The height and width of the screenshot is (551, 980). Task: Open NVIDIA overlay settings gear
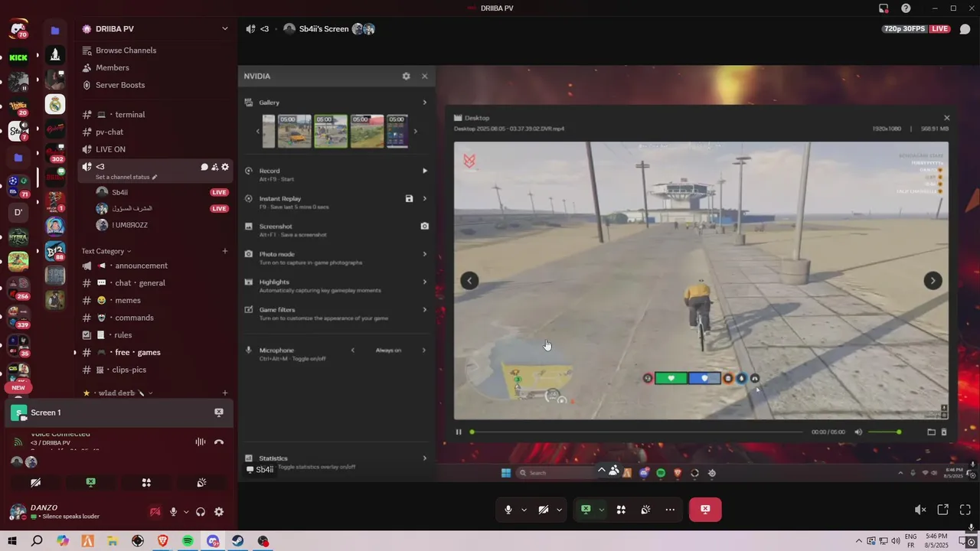pos(406,77)
